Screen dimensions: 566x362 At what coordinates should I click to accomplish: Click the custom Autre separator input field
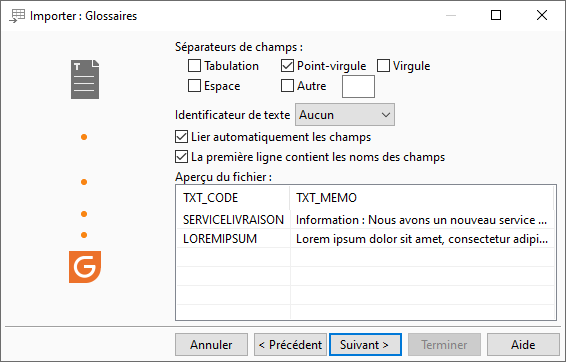point(358,87)
